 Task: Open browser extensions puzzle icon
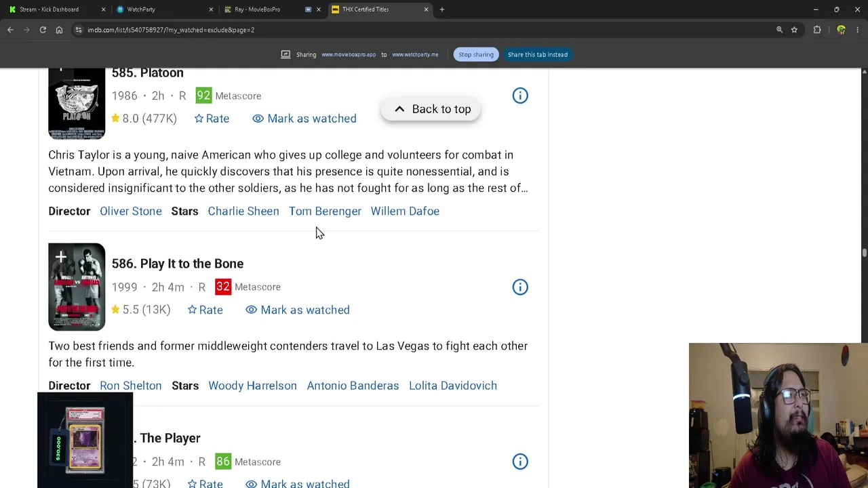(817, 30)
